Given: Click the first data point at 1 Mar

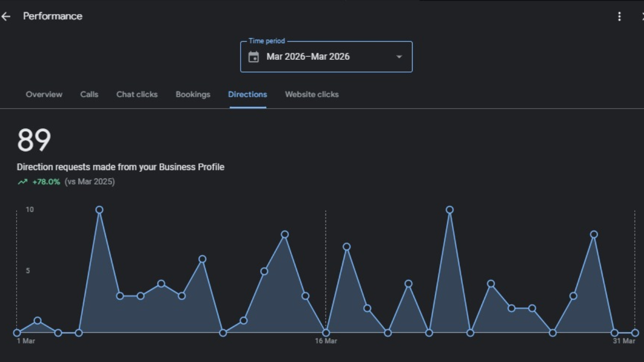Looking at the screenshot, I should tap(17, 333).
